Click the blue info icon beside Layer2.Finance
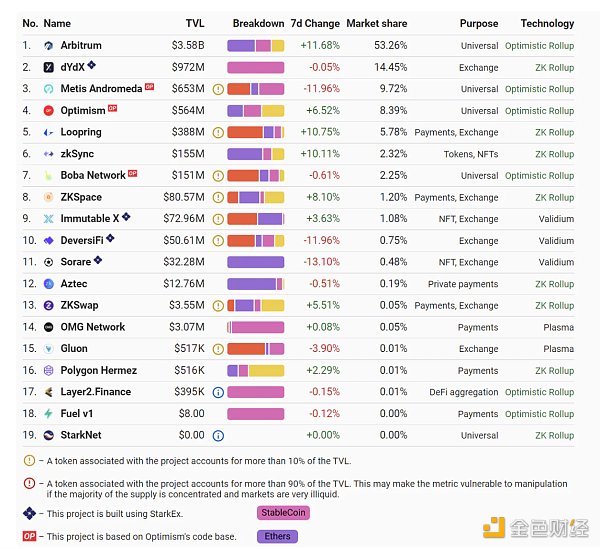 [218, 393]
